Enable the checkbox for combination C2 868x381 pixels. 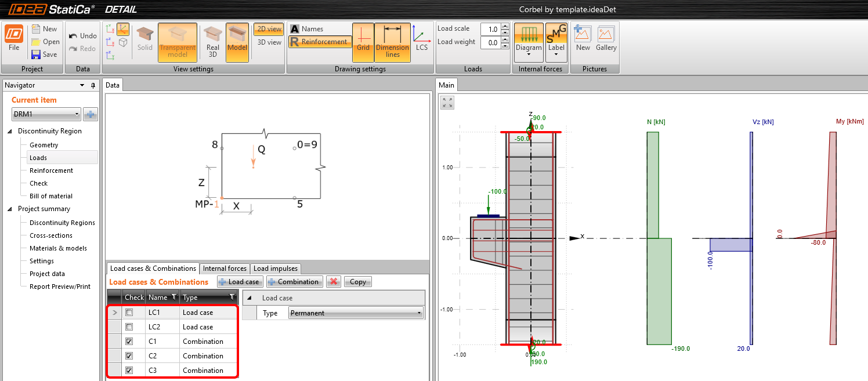[131, 355]
